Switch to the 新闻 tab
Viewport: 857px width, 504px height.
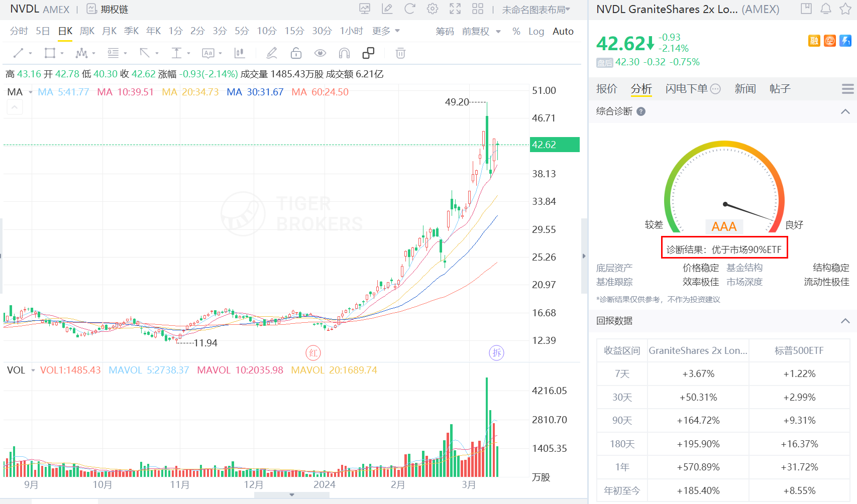745,89
